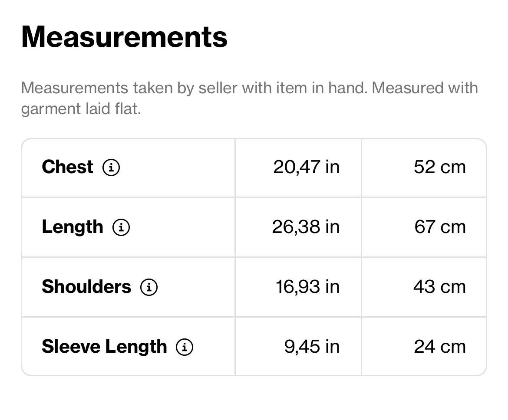The width and height of the screenshot is (508, 420).
Task: Select the 26,38 in length value
Action: point(306,227)
